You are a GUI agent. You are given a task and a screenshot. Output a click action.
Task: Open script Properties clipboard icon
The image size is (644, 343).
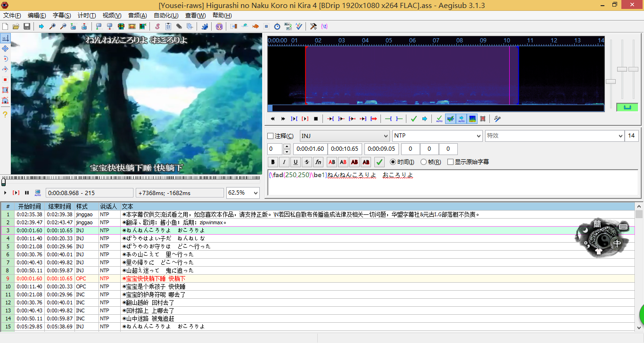[168, 26]
